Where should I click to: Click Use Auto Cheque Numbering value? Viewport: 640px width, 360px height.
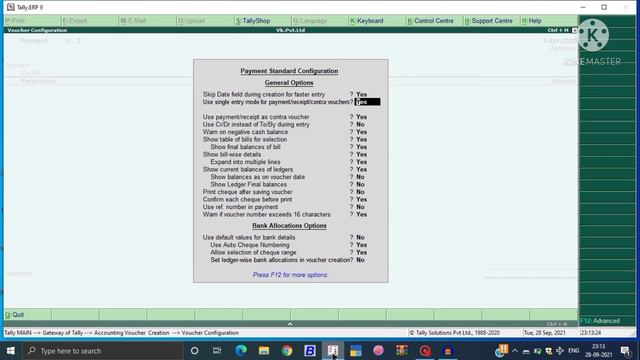(361, 245)
